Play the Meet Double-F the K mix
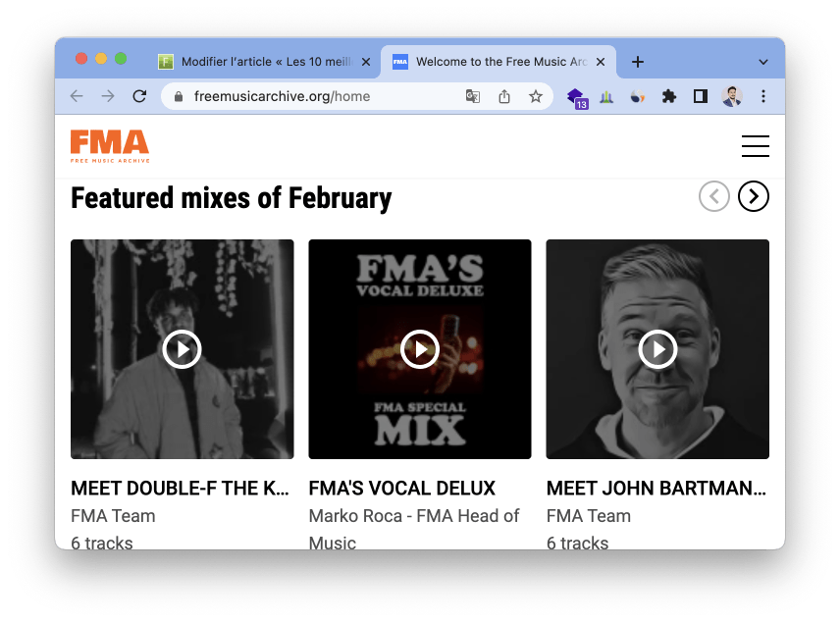 pyautogui.click(x=183, y=349)
